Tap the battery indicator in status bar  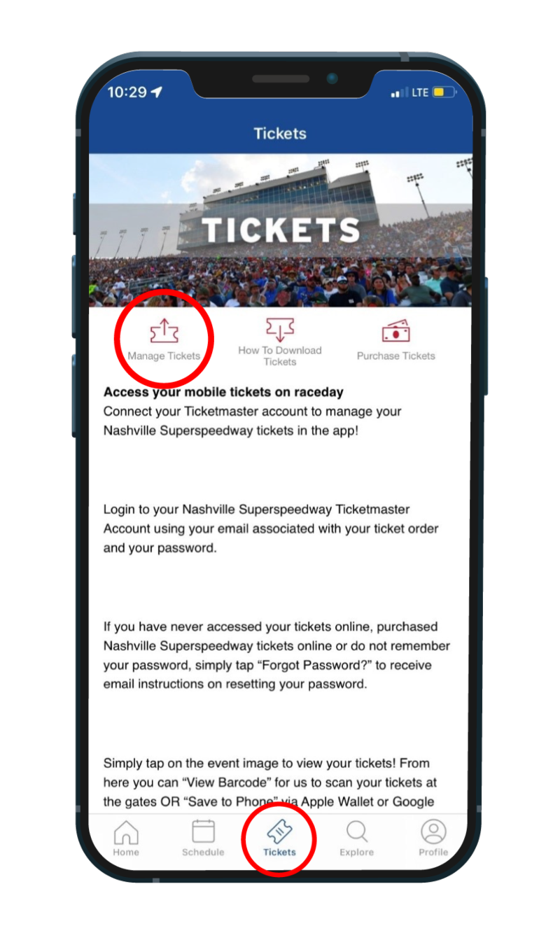pyautogui.click(x=442, y=91)
